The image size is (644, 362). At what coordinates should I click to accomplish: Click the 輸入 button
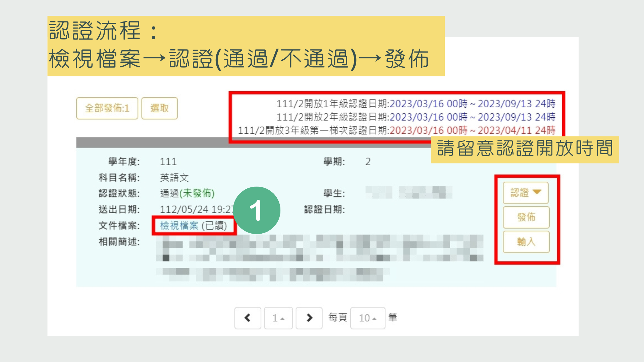pos(526,242)
